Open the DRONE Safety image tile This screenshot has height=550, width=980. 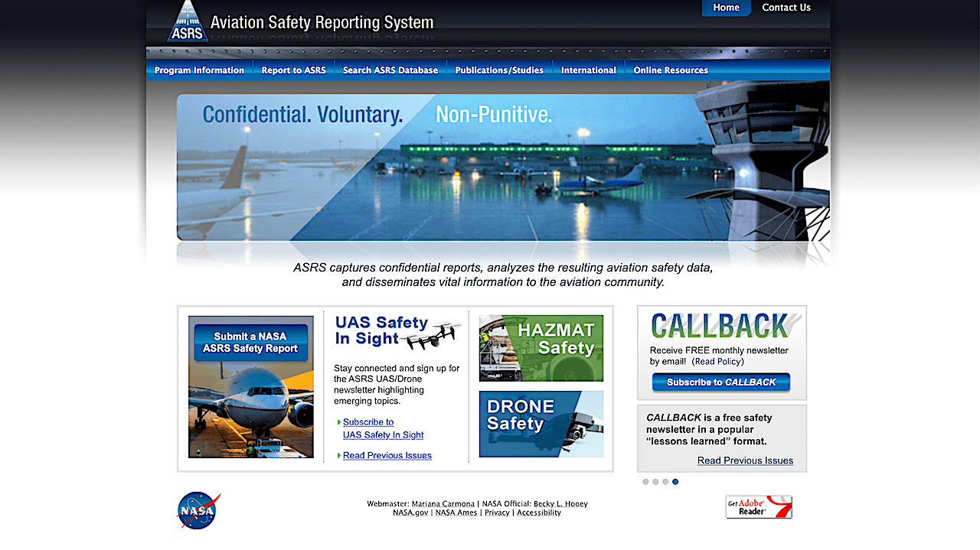tap(541, 424)
